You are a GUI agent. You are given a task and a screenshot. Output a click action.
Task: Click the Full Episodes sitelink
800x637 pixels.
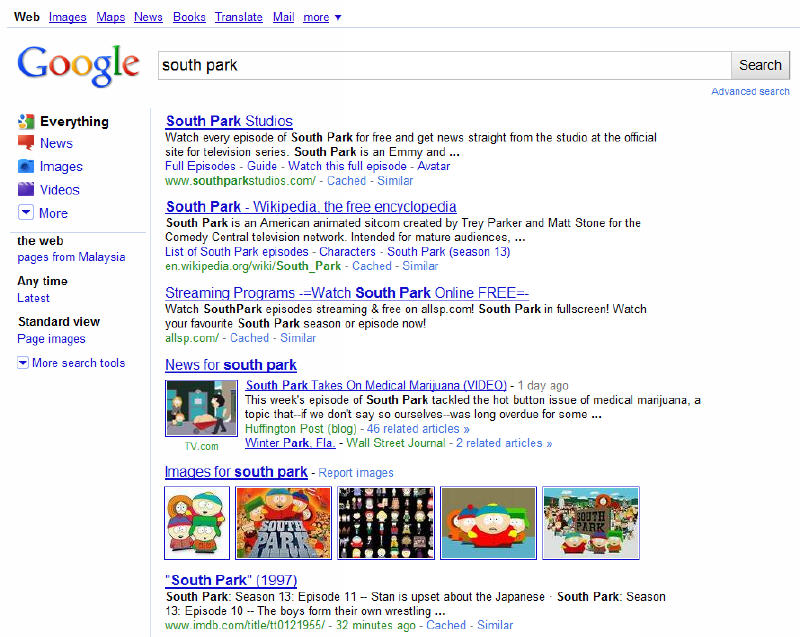pyautogui.click(x=200, y=166)
